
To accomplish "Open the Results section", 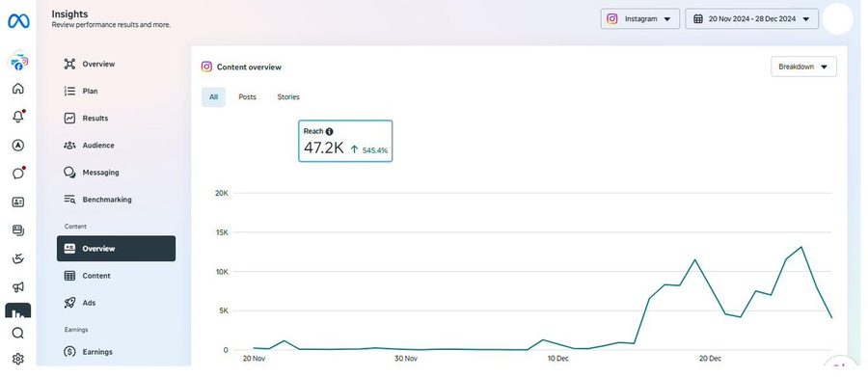I will tap(117, 118).
